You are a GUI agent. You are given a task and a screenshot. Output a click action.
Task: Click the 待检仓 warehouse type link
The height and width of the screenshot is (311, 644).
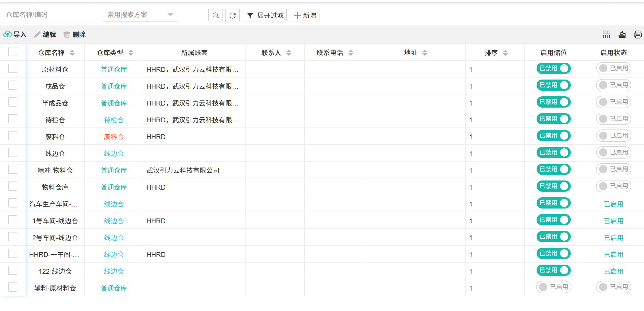[114, 120]
